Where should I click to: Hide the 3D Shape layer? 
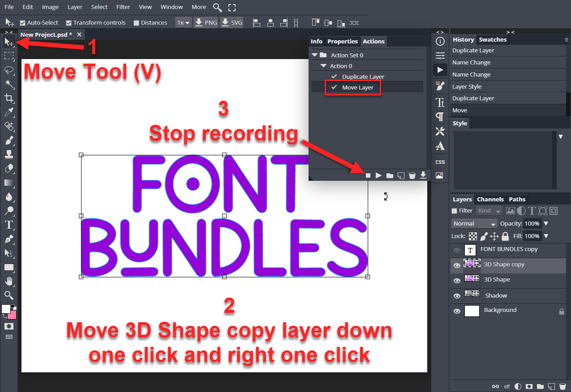click(456, 281)
